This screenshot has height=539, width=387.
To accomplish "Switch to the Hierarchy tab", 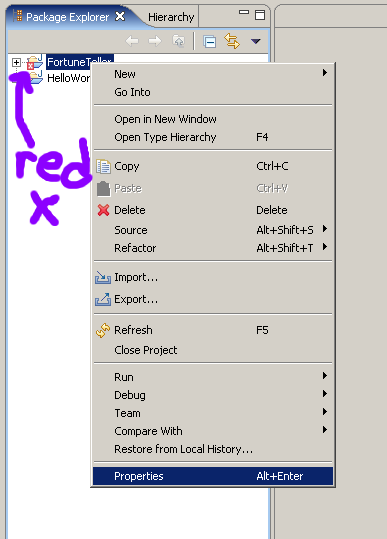I will [171, 17].
